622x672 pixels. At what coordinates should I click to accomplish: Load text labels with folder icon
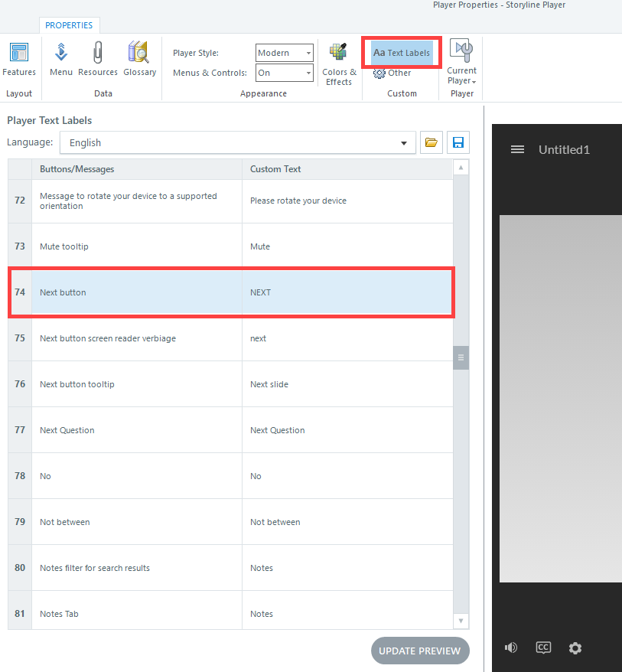(431, 142)
